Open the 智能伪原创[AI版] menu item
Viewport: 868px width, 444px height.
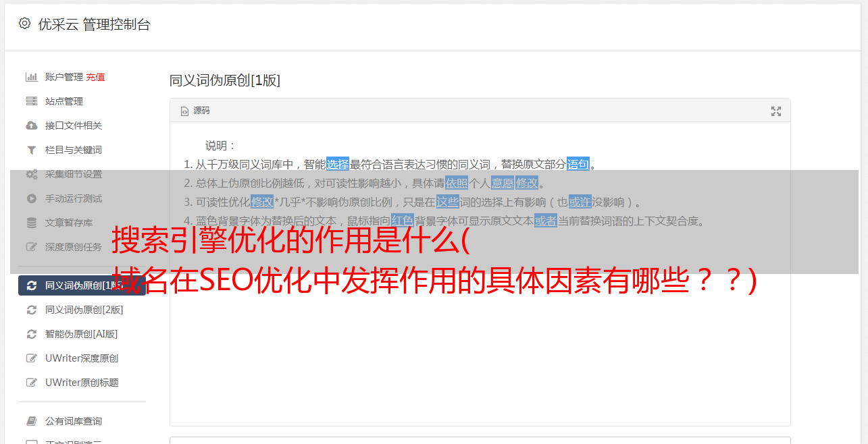pyautogui.click(x=82, y=334)
